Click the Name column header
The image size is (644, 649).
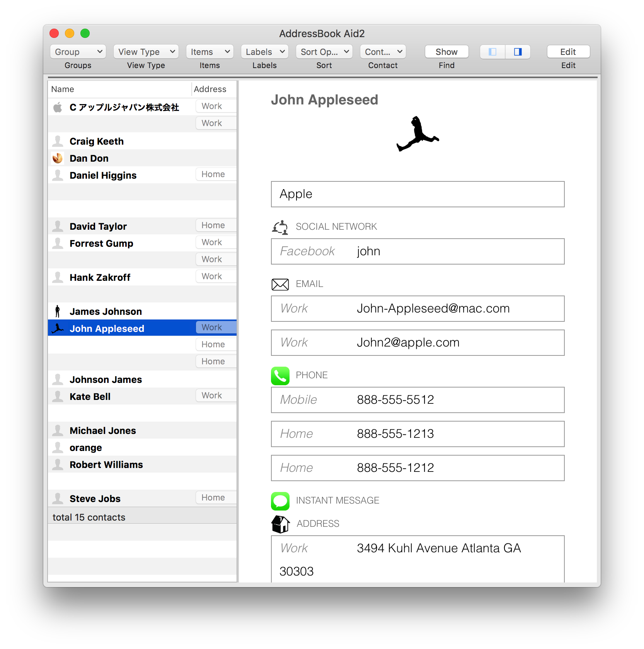(x=120, y=89)
